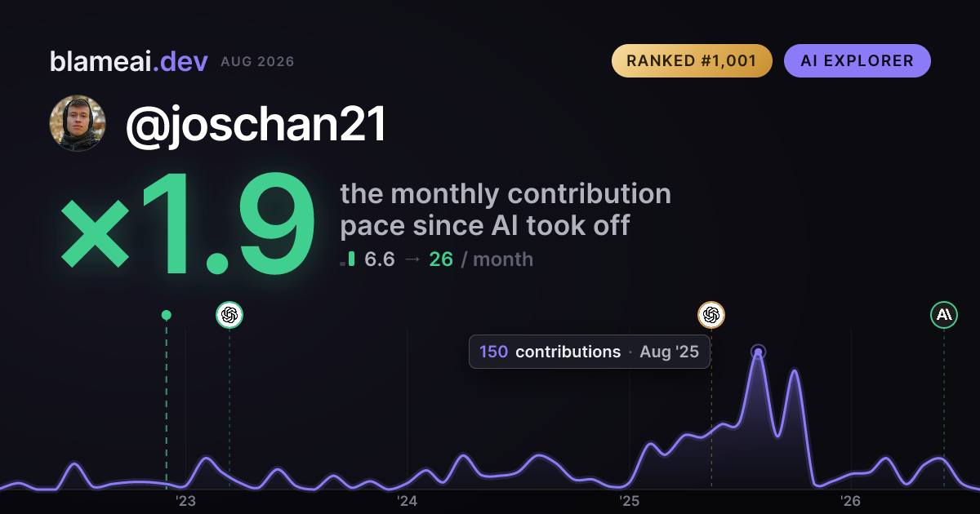Click the AUG 2026 date label
Screen dimensions: 980x514
257,62
